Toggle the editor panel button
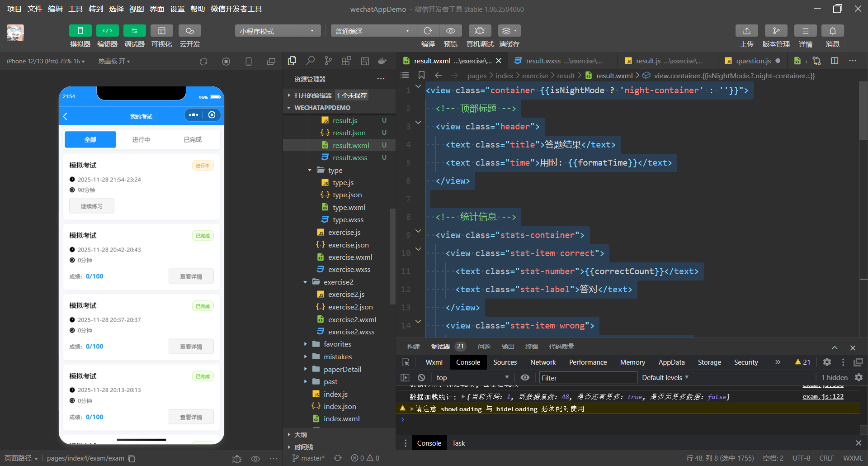Image resolution: width=868 pixels, height=466 pixels. point(107,31)
